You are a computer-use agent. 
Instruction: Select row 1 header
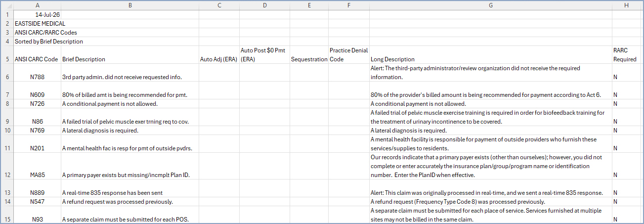click(7, 15)
